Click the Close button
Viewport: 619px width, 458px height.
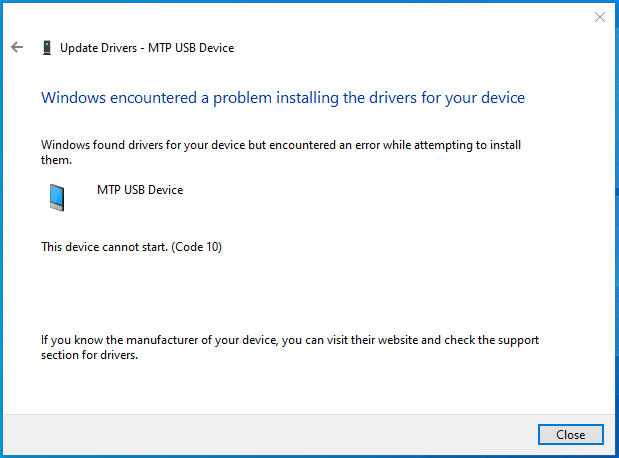(570, 434)
